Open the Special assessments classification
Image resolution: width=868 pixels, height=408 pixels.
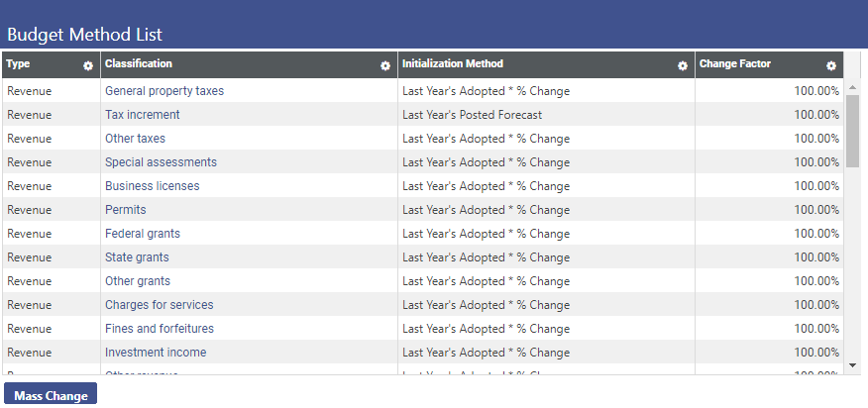(161, 162)
